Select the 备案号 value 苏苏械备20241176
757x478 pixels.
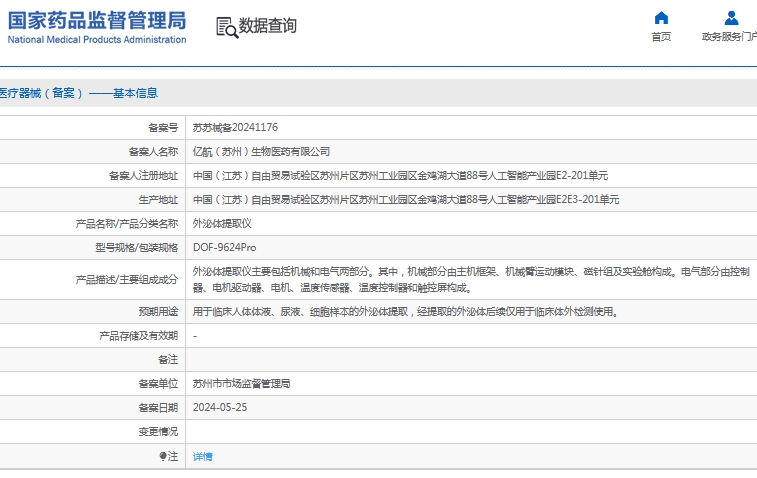[x=235, y=127]
